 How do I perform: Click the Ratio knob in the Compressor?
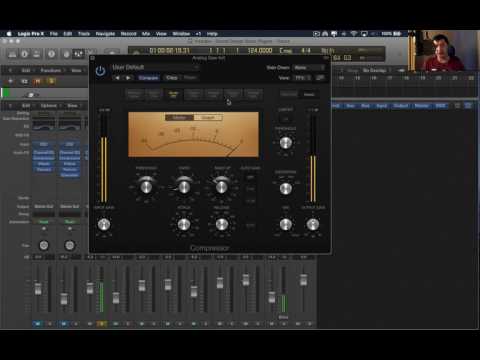click(x=184, y=187)
